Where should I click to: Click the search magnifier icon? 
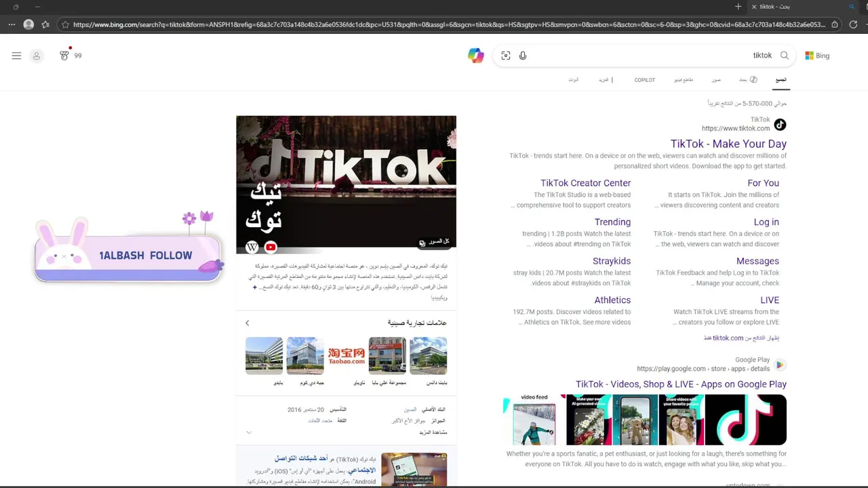785,56
